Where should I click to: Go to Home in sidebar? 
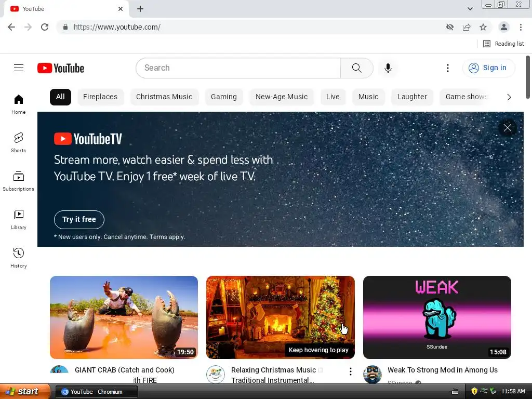pos(18,104)
